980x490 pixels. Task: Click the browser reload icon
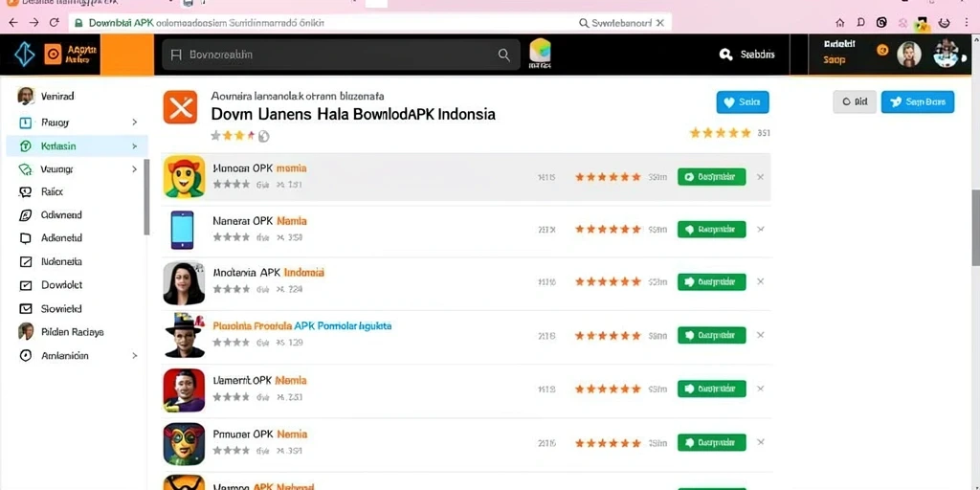tap(55, 23)
